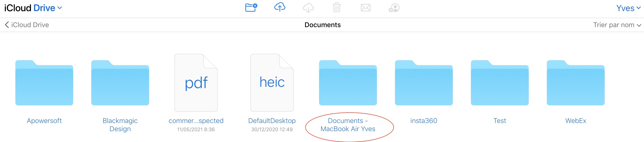644x142 pixels.
Task: Click the email envelope icon
Action: click(x=365, y=8)
